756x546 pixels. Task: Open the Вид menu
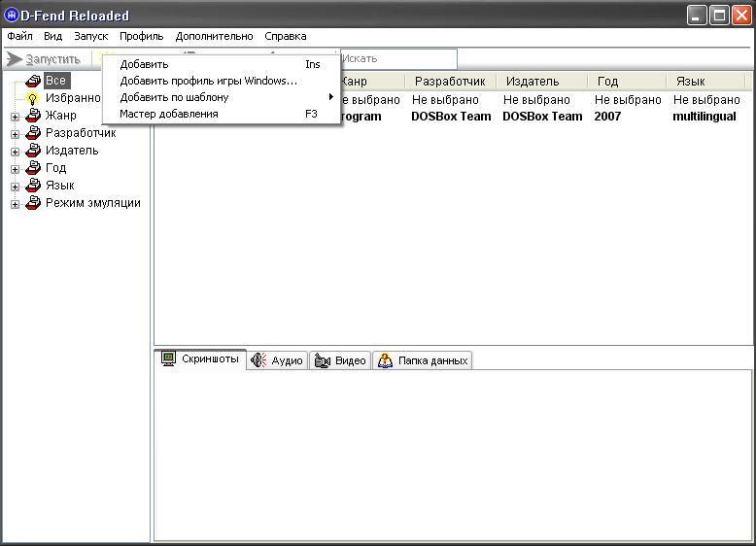pyautogui.click(x=53, y=36)
